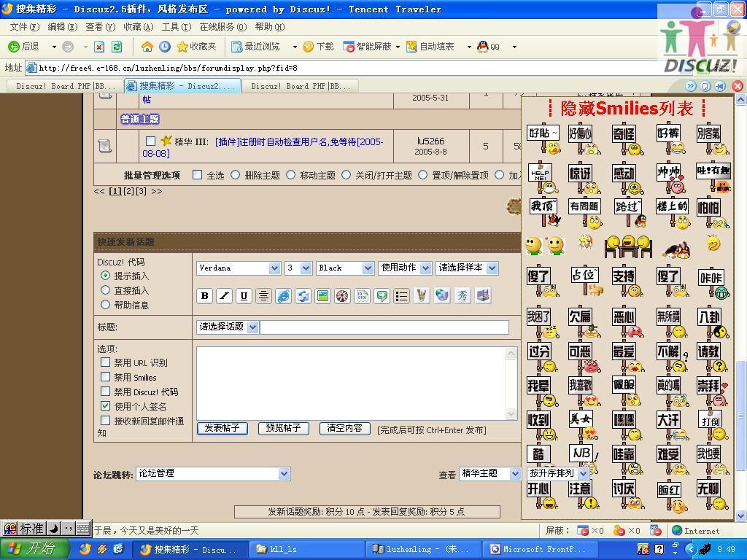Click the 隐藏Smilies列表 header link
Image resolution: width=747 pixels, height=560 pixels.
(627, 109)
